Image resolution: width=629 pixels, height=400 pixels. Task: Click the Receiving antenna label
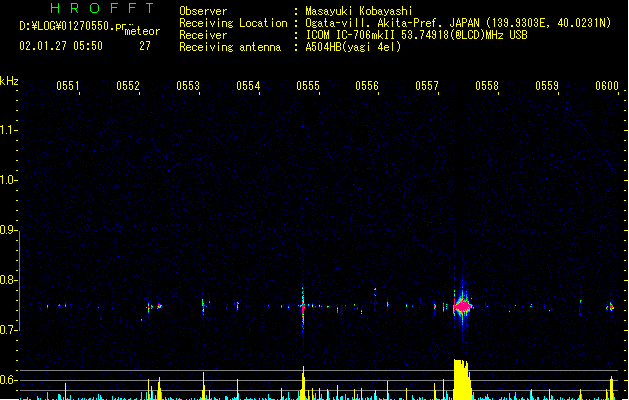(x=230, y=47)
